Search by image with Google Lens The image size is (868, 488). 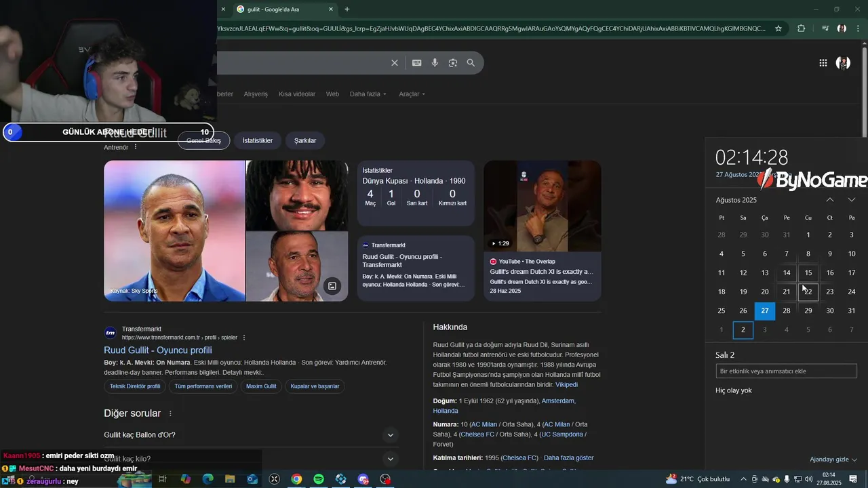point(452,63)
